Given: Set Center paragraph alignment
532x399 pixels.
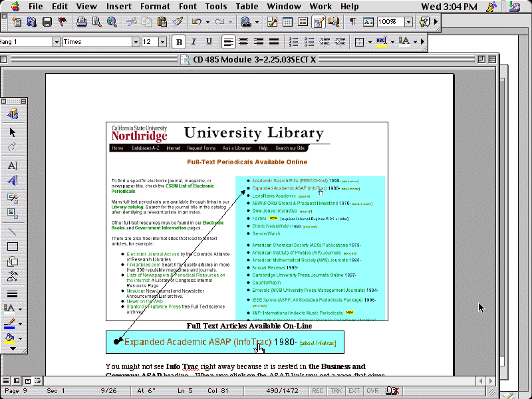Looking at the screenshot, I should coord(243,42).
